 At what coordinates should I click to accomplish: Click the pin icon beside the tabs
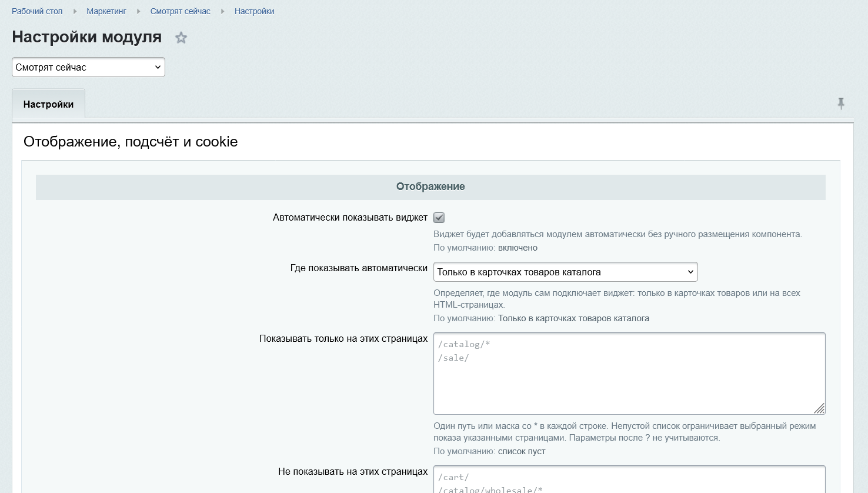pos(841,104)
